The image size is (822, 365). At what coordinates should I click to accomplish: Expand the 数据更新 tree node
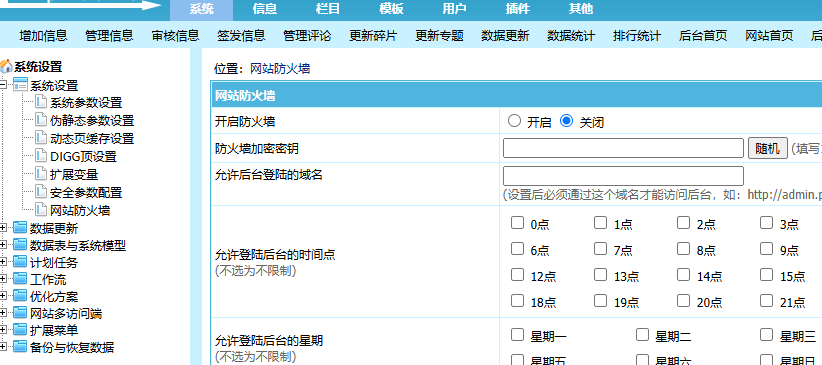[x=3, y=228]
